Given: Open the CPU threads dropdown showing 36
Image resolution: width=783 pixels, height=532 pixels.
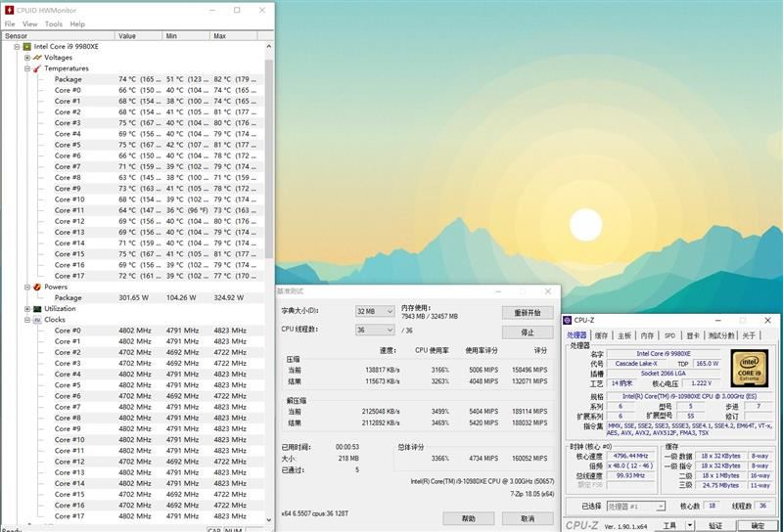Looking at the screenshot, I should click(375, 331).
